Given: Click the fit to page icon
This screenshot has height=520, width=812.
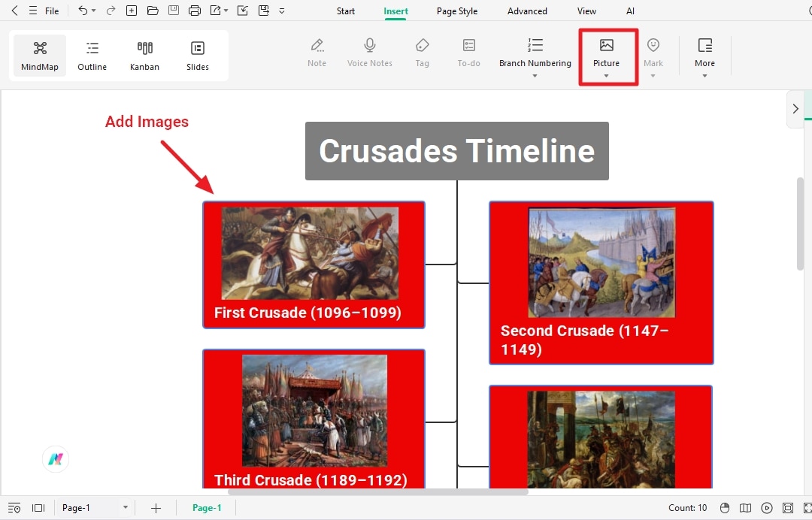Looking at the screenshot, I should pyautogui.click(x=788, y=507).
